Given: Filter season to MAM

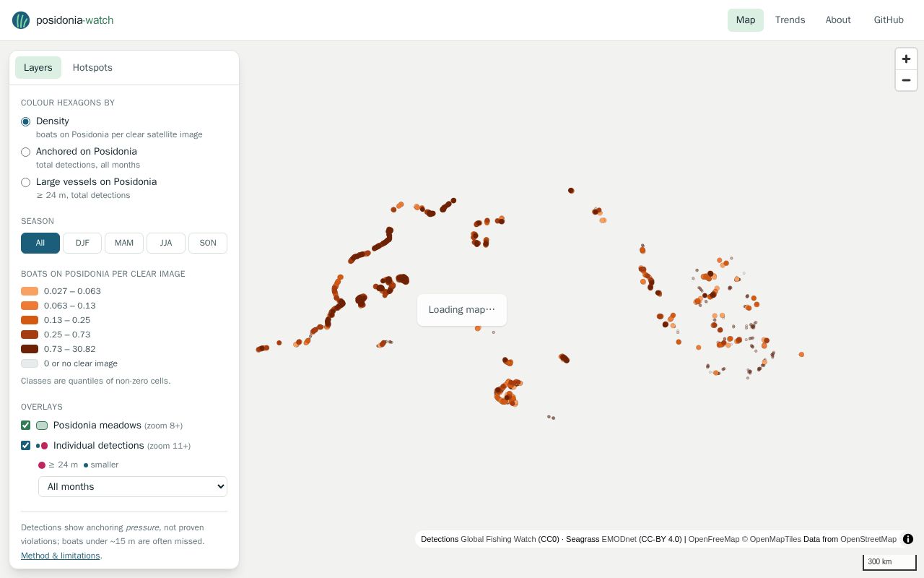Looking at the screenshot, I should pos(124,243).
